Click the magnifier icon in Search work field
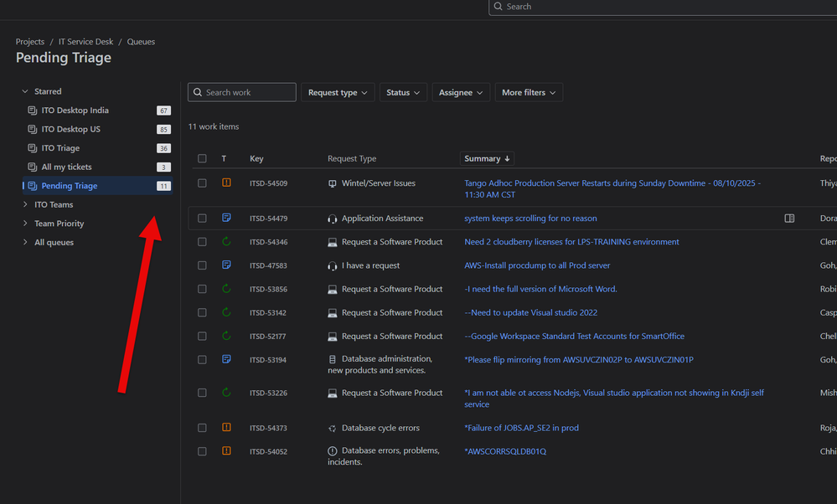Image resolution: width=837 pixels, height=504 pixels. pyautogui.click(x=198, y=92)
